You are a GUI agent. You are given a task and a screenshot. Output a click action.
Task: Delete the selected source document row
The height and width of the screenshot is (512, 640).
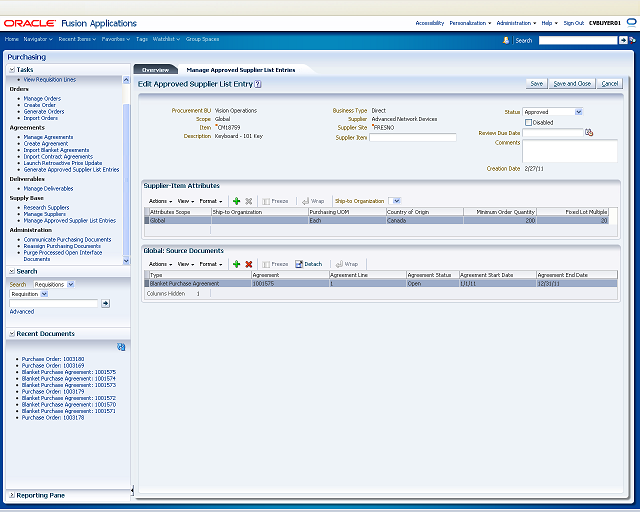pos(248,264)
